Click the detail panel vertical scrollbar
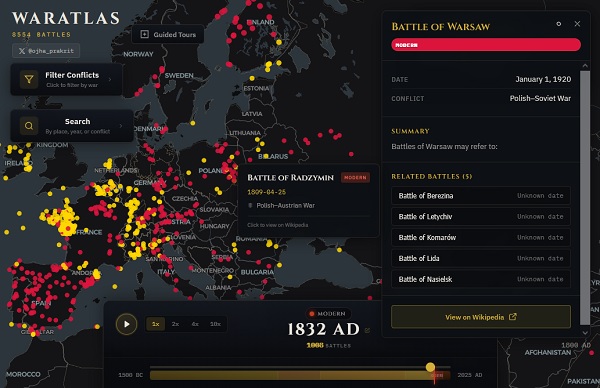 coord(585,197)
